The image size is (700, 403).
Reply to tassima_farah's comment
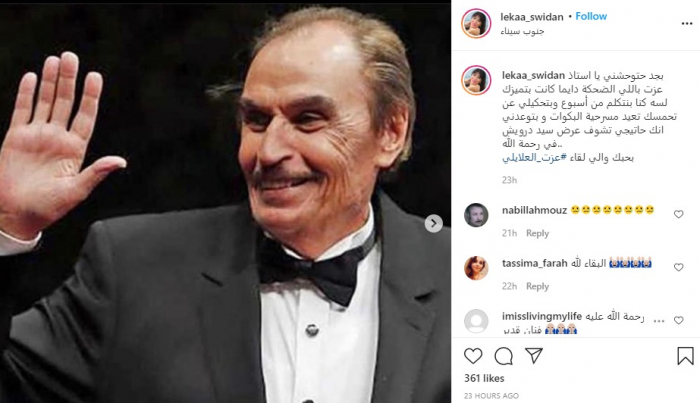[x=538, y=286]
